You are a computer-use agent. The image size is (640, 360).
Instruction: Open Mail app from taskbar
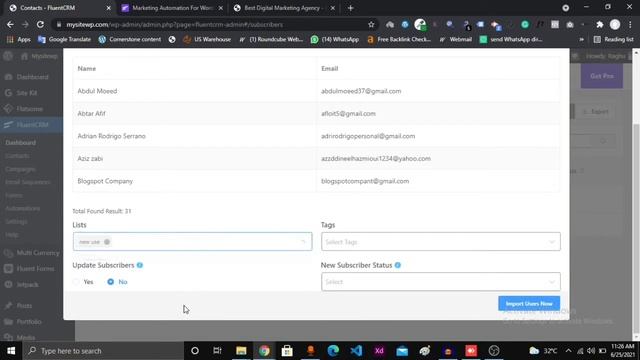click(402, 351)
